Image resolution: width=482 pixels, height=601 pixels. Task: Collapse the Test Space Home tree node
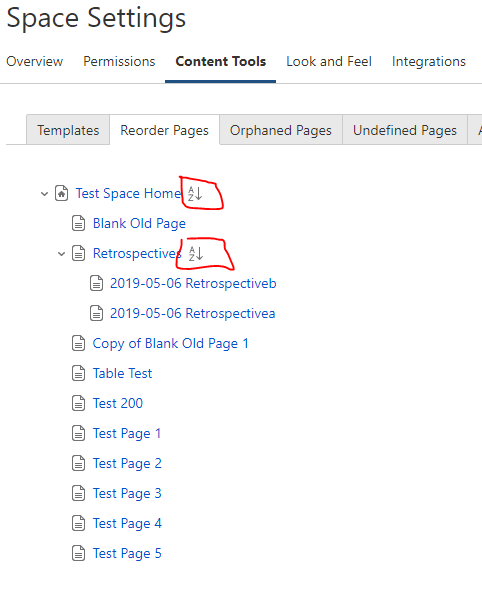point(44,194)
